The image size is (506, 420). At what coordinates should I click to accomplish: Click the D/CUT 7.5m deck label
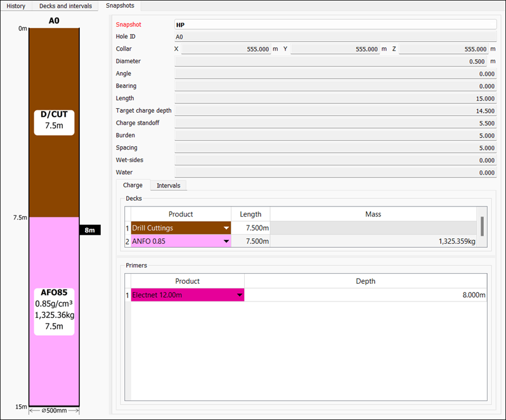coord(55,122)
